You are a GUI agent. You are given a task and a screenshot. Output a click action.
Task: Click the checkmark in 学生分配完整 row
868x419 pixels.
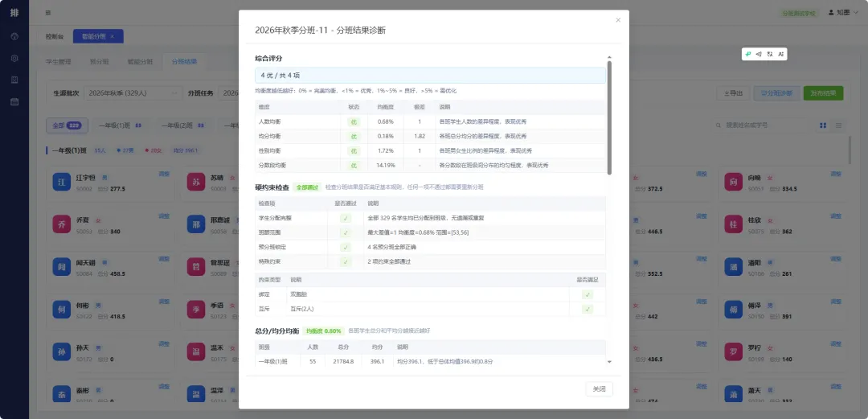pos(346,219)
